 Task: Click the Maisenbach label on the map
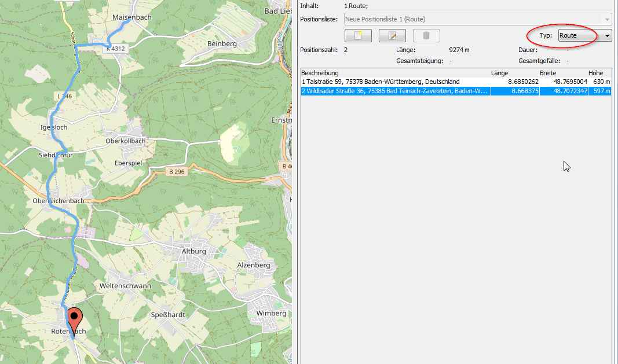(x=131, y=18)
